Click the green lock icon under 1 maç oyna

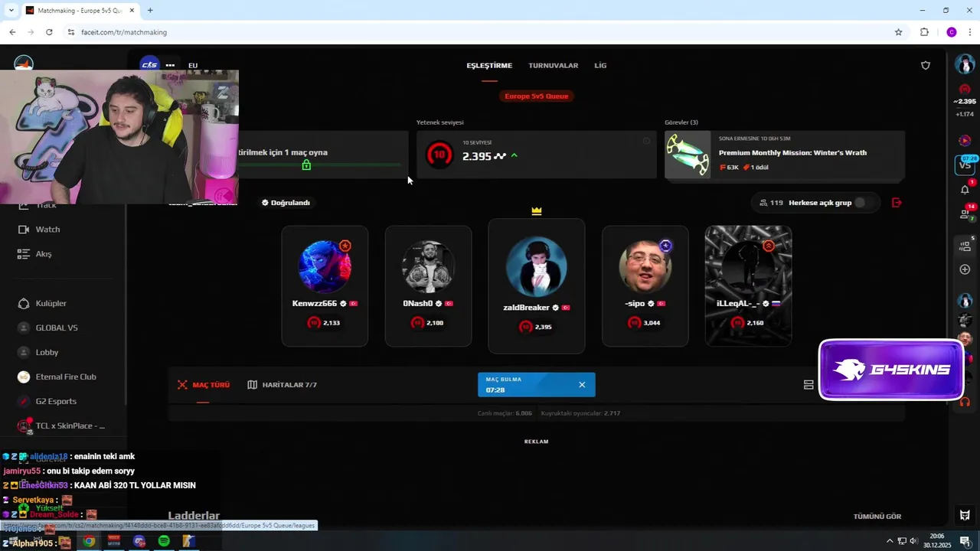point(306,165)
